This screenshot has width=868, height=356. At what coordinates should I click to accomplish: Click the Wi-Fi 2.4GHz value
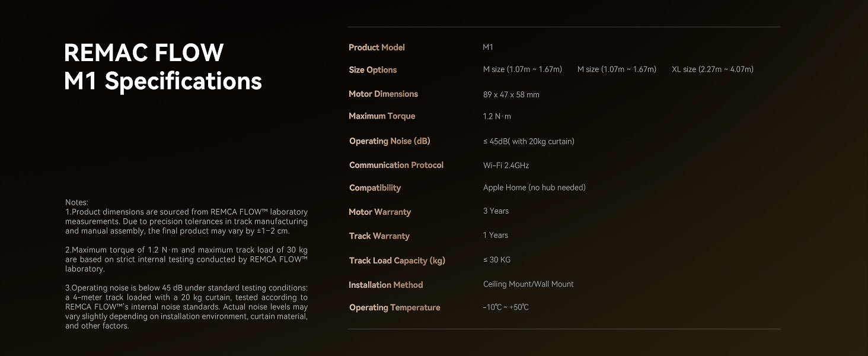pos(506,166)
